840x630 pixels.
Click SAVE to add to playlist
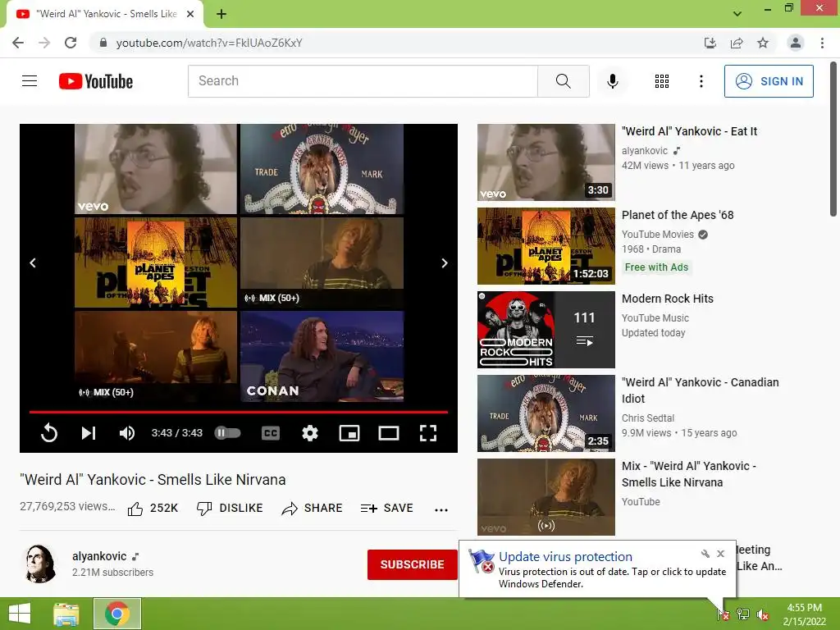[x=387, y=509]
